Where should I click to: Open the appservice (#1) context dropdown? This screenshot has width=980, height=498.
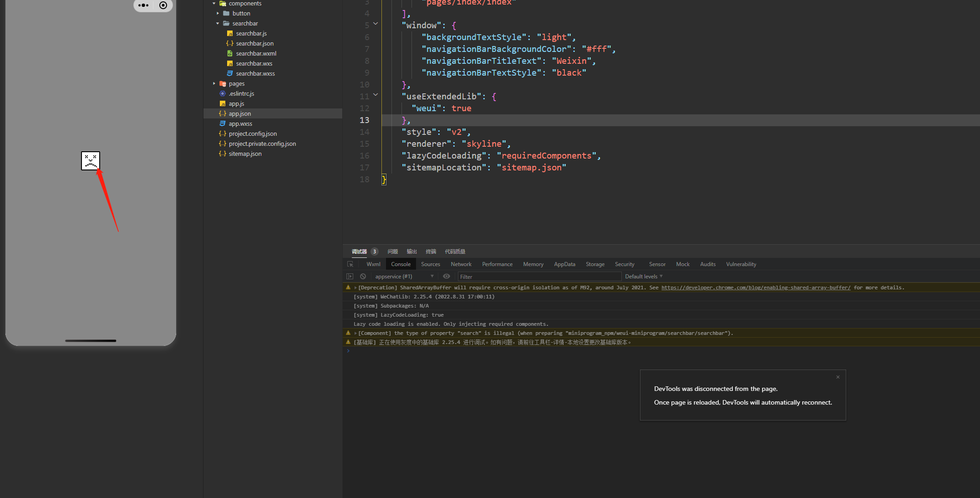[x=403, y=277]
